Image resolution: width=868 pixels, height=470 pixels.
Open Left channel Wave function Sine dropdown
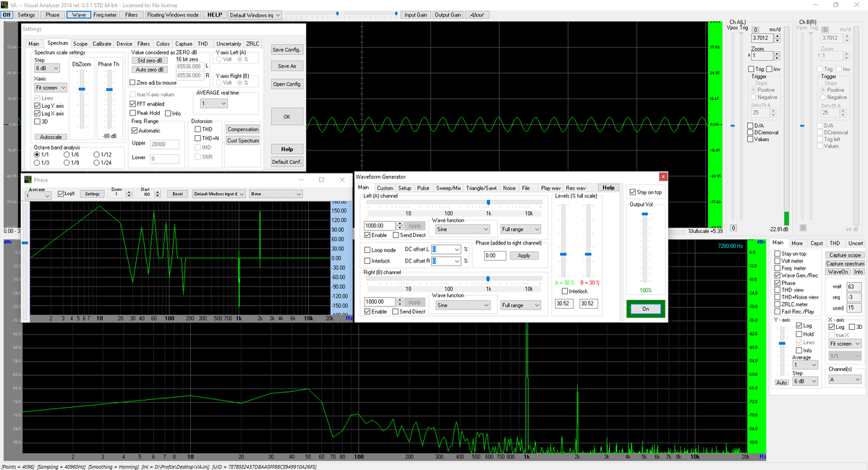coord(464,228)
